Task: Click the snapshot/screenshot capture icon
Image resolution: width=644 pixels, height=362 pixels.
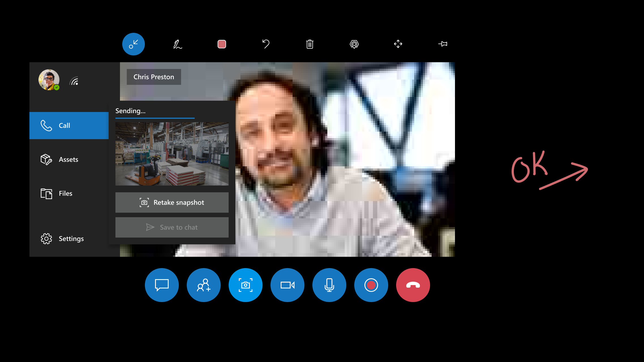Action: (x=246, y=285)
